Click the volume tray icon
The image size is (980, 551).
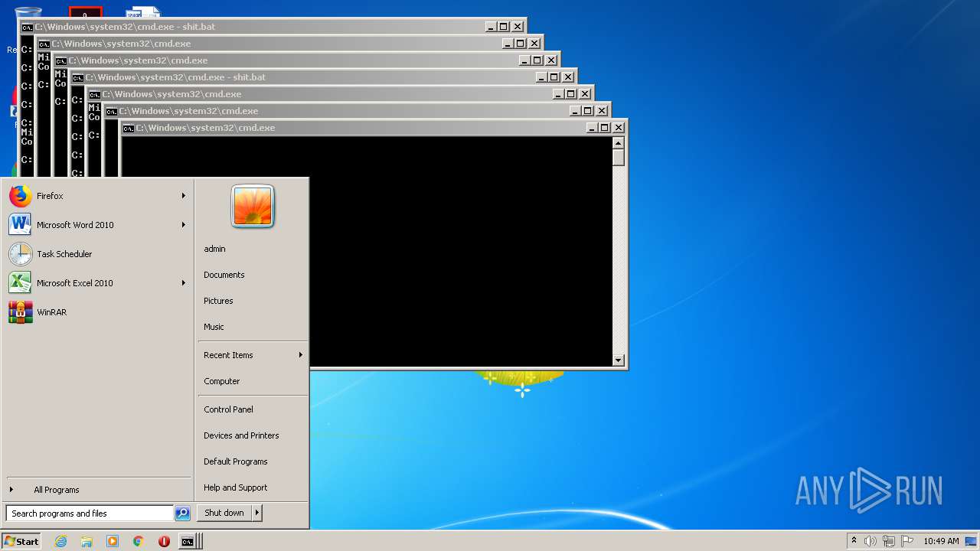pos(871,541)
